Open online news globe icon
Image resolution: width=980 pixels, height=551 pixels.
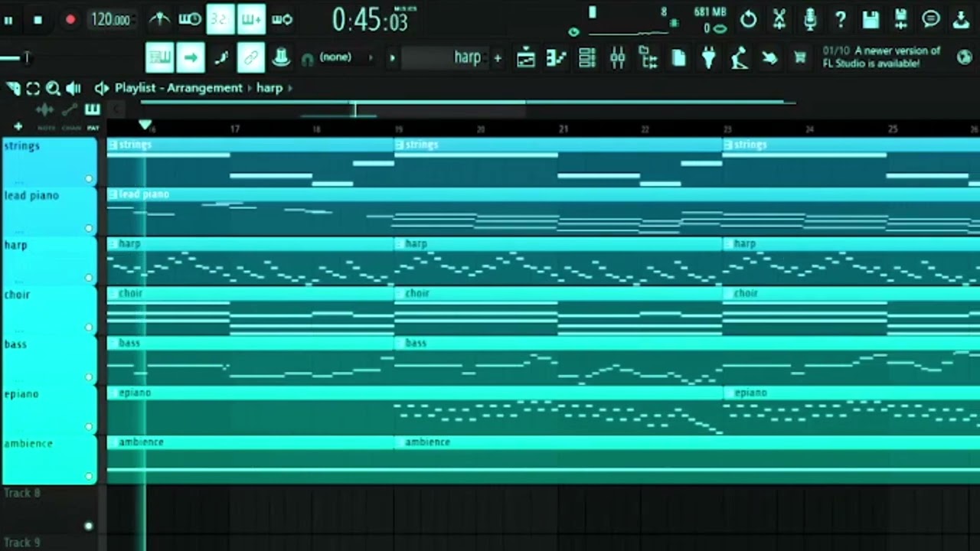pyautogui.click(x=965, y=56)
